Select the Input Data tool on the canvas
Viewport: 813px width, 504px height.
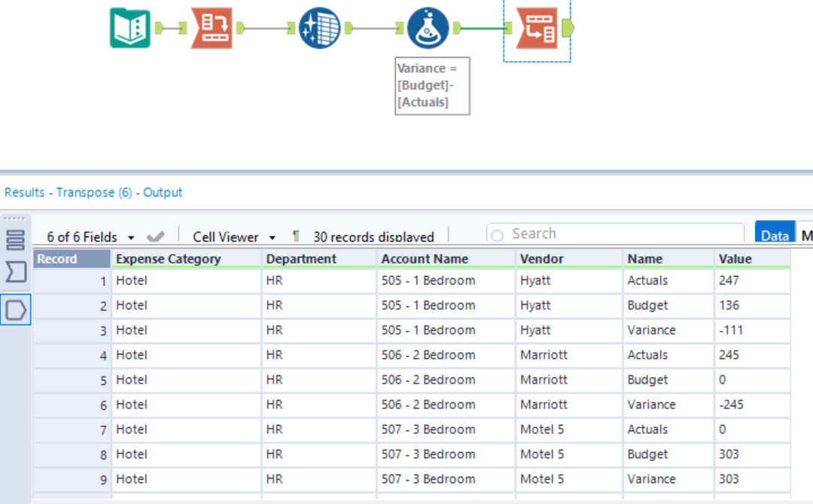click(132, 26)
